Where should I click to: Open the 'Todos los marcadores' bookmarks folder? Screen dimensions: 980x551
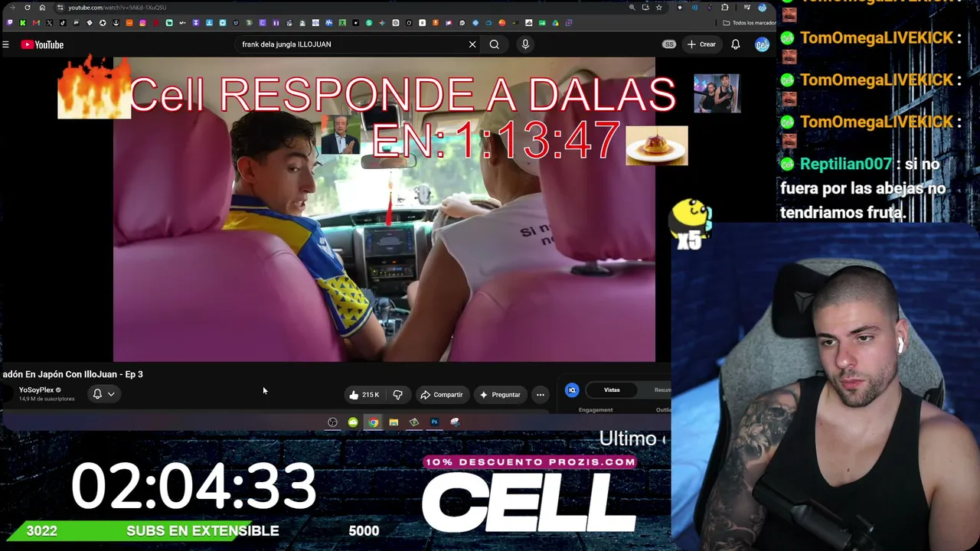click(750, 23)
